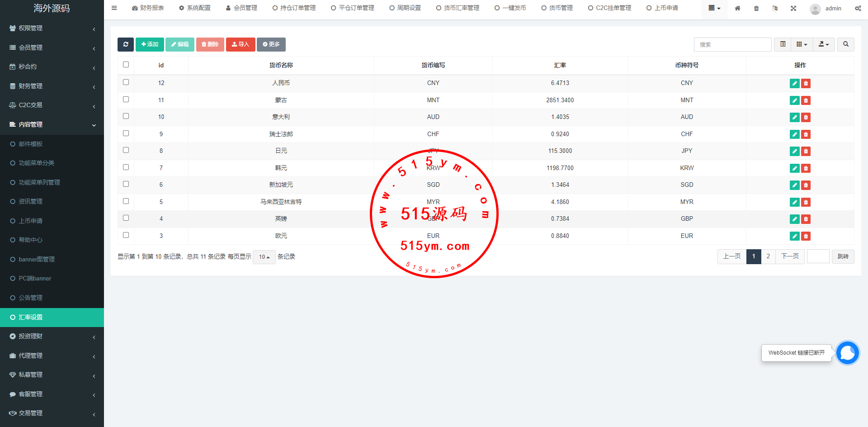The width and height of the screenshot is (868, 427).
Task: Go to page 2 in pagination
Action: point(768,256)
